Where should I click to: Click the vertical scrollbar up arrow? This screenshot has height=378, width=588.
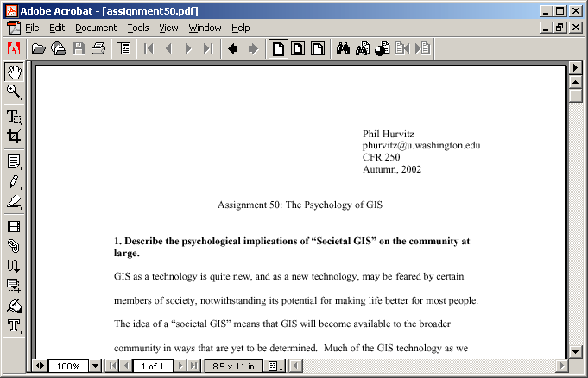[575, 82]
